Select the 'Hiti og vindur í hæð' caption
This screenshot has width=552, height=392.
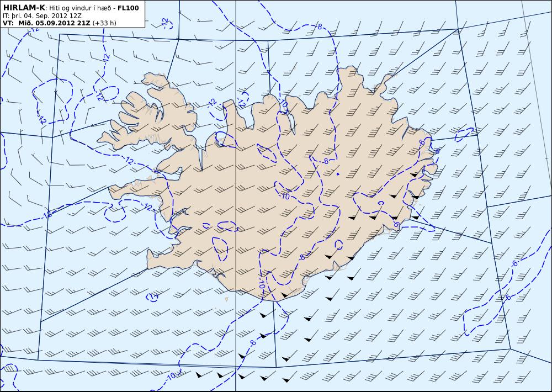pyautogui.click(x=81, y=8)
